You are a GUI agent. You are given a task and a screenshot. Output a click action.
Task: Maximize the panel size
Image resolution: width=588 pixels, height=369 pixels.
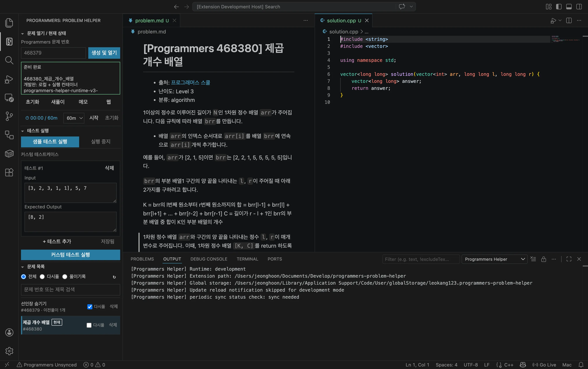[x=569, y=259]
